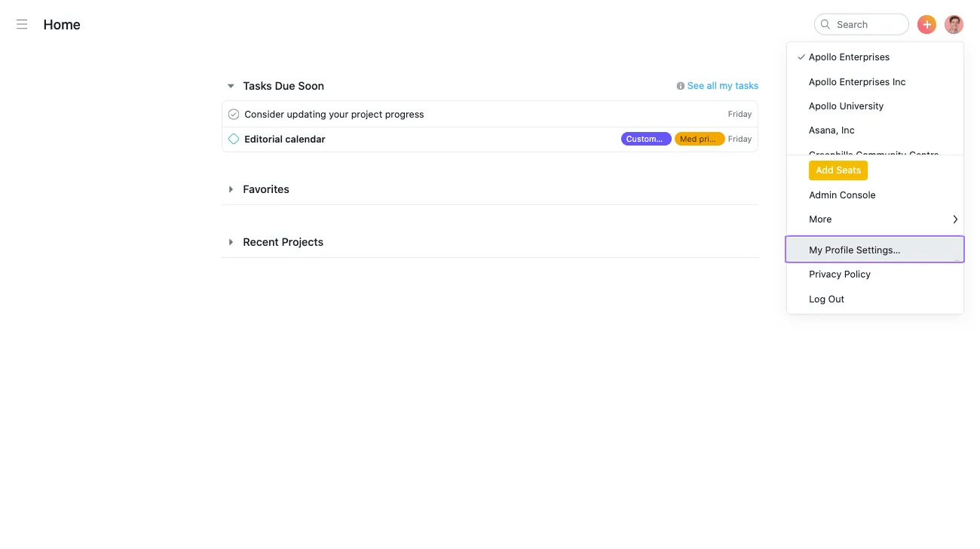Expand the Recent Projects section

[231, 242]
